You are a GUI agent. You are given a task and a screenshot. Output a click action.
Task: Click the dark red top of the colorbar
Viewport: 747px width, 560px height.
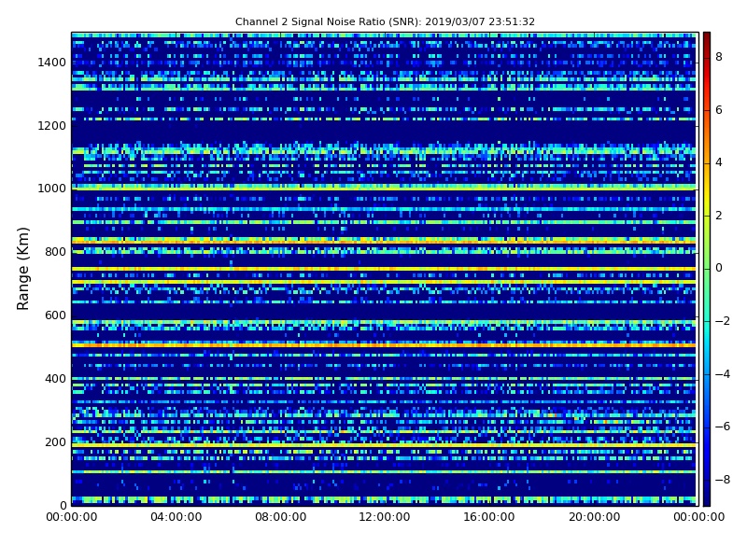pyautogui.click(x=707, y=40)
